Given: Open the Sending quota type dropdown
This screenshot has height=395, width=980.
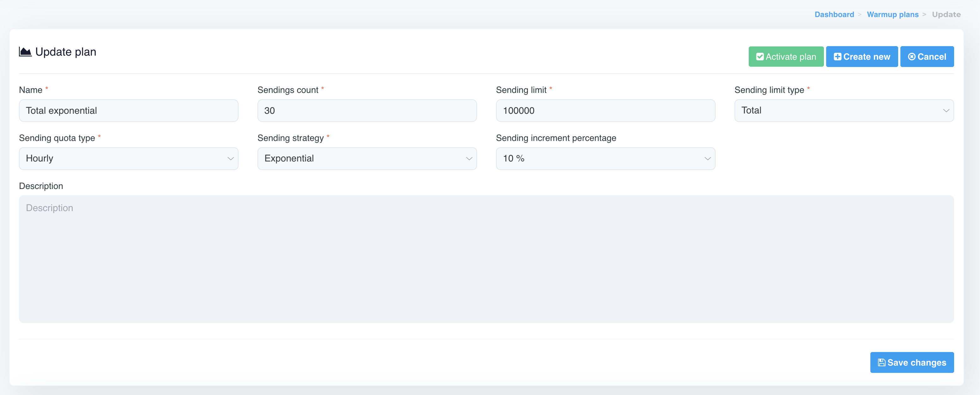Looking at the screenshot, I should [129, 159].
